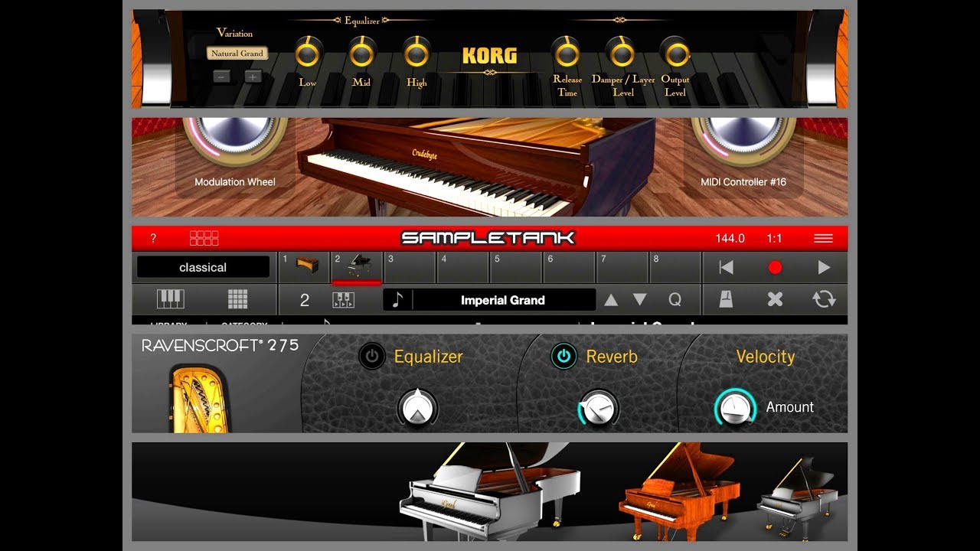Start playback in SampleTank
Image resolution: width=980 pixels, height=551 pixels.
824,267
